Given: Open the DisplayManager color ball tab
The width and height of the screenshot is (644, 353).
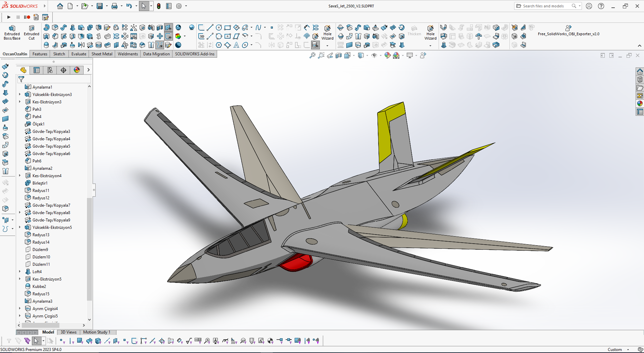Looking at the screenshot, I should pyautogui.click(x=77, y=70).
